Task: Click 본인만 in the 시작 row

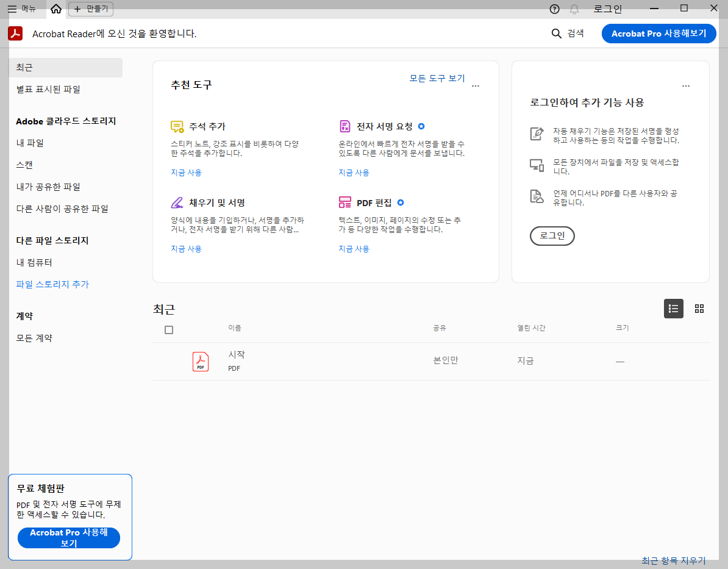Action: [446, 360]
